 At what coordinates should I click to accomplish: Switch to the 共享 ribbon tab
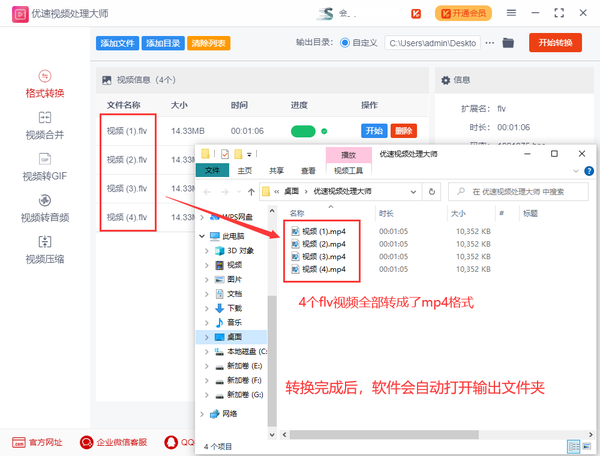[276, 171]
